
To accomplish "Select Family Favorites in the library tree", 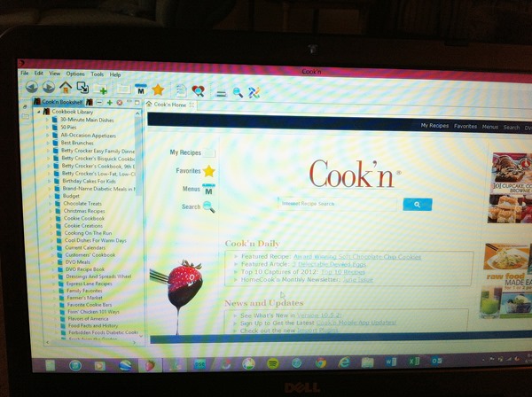I will click(x=84, y=291).
